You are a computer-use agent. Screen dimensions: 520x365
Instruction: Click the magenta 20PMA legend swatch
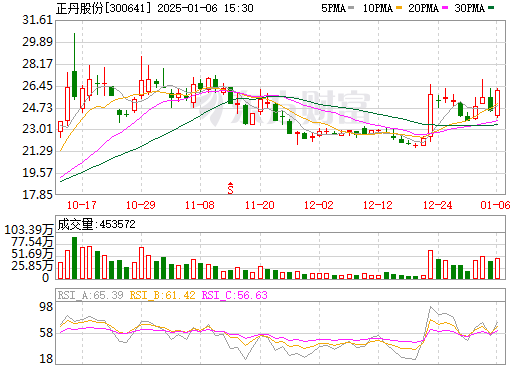pos(445,8)
